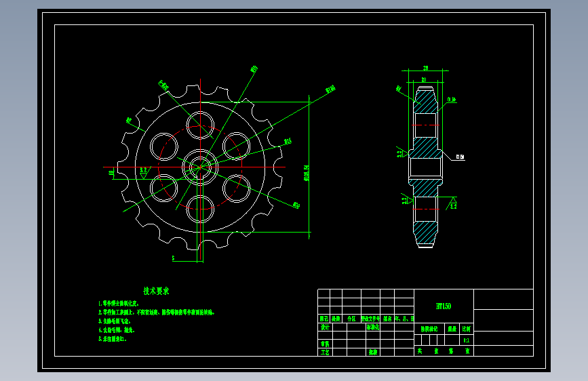The width and height of the screenshot is (588, 381).
Task: Click the 10 dimension left of sprocket
Action: pyautogui.click(x=111, y=173)
